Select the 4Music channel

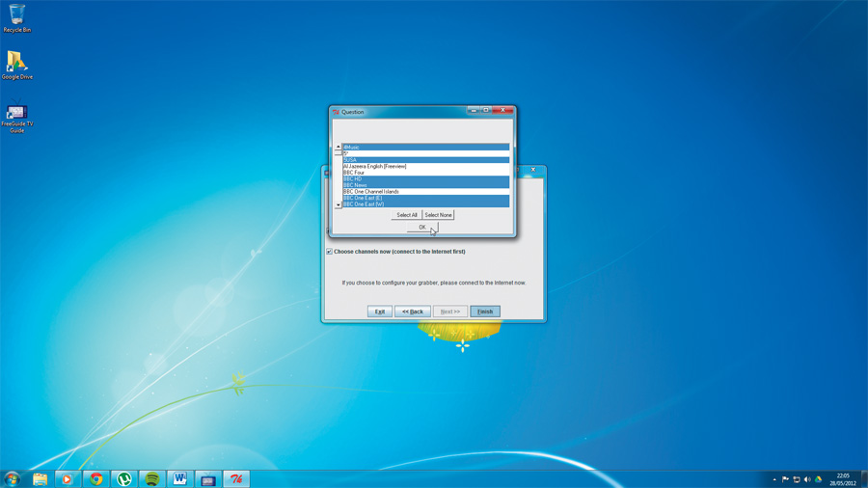[x=425, y=148]
